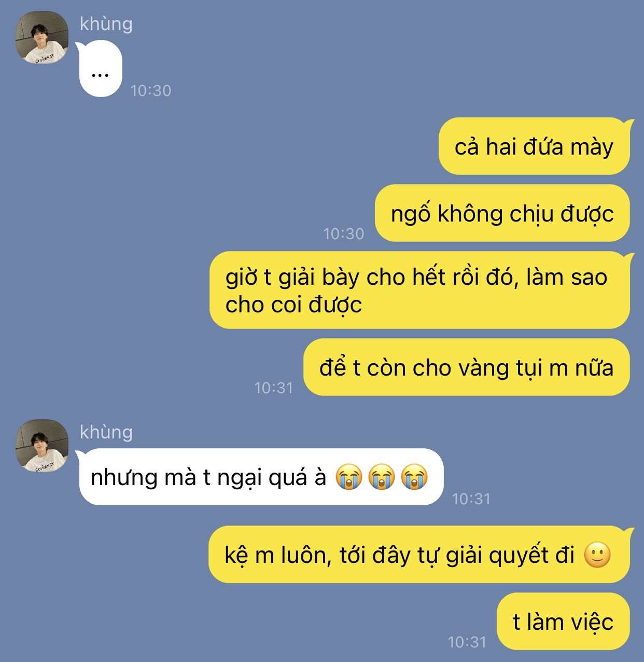Tap the smiley emoji in yellow bubble
644x662 pixels.
597,555
